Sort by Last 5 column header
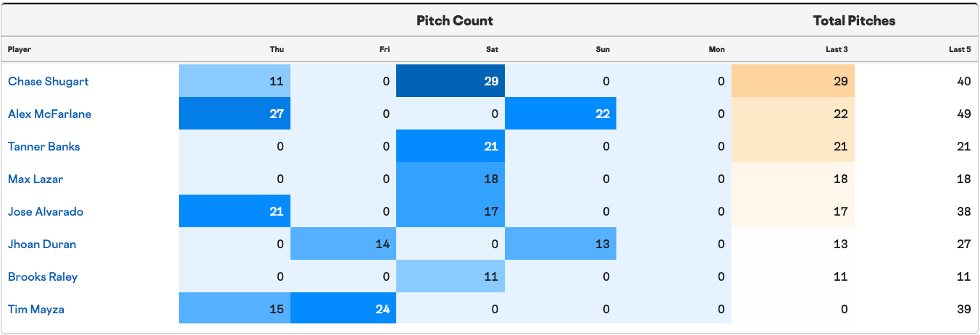Image resolution: width=980 pixels, height=335 pixels. coord(960,49)
